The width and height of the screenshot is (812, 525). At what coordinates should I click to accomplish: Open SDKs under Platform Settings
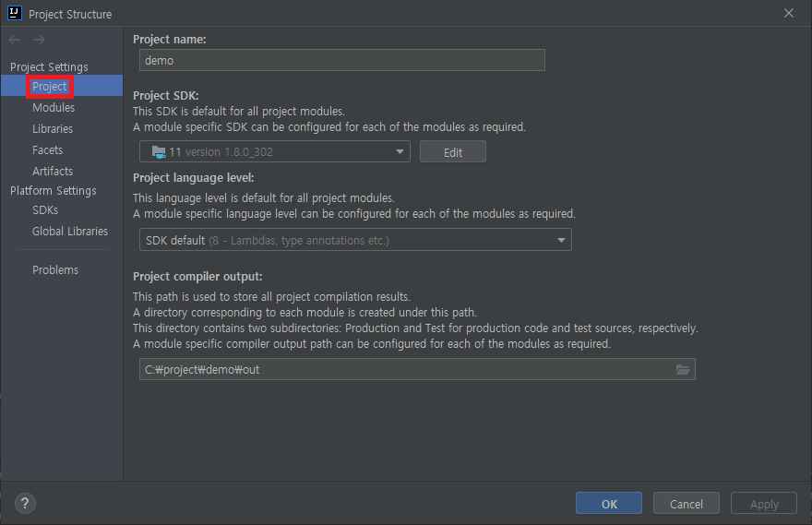click(x=45, y=210)
